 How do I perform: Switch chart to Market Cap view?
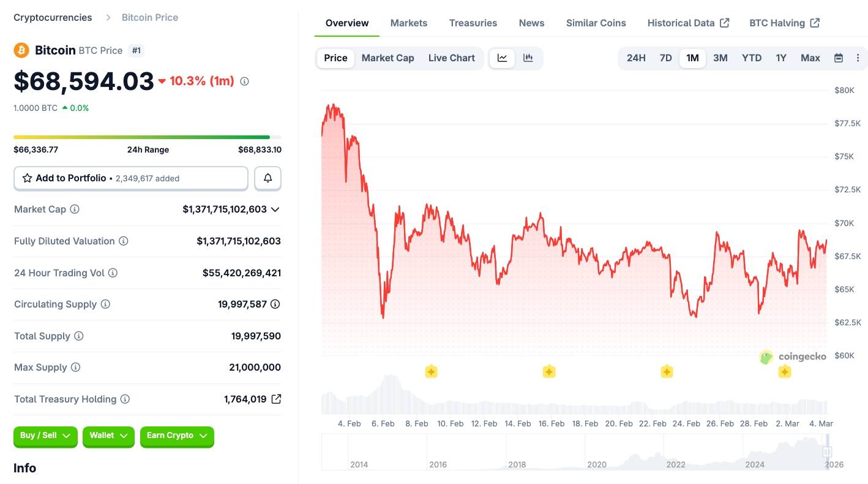[x=387, y=58]
